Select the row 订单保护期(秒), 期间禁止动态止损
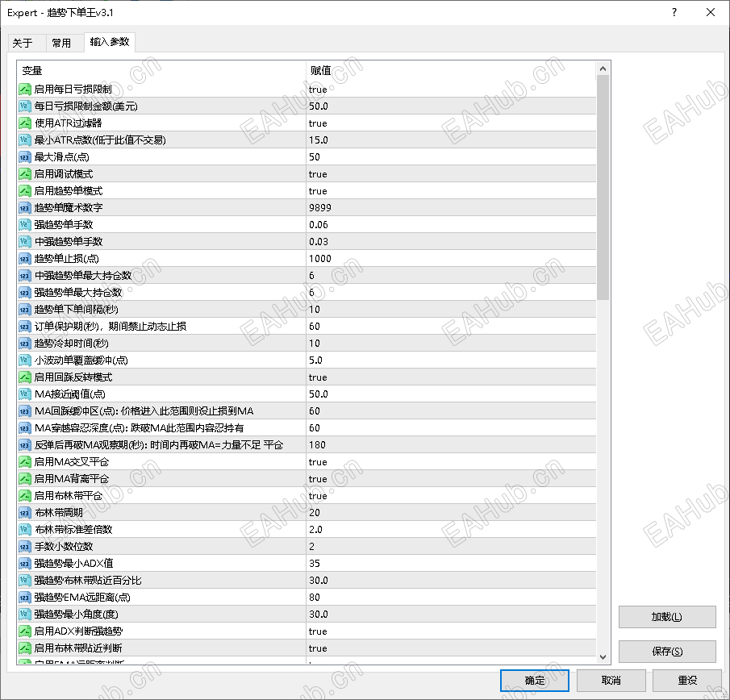 [307, 327]
